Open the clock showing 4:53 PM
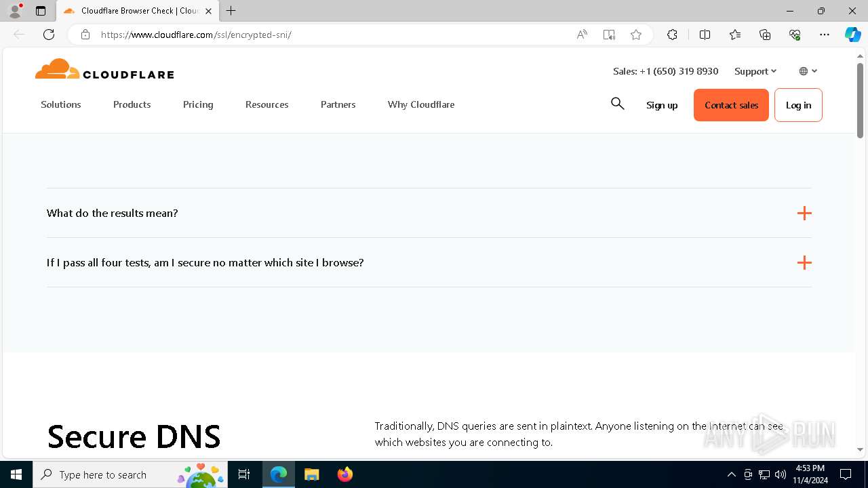 [810, 474]
